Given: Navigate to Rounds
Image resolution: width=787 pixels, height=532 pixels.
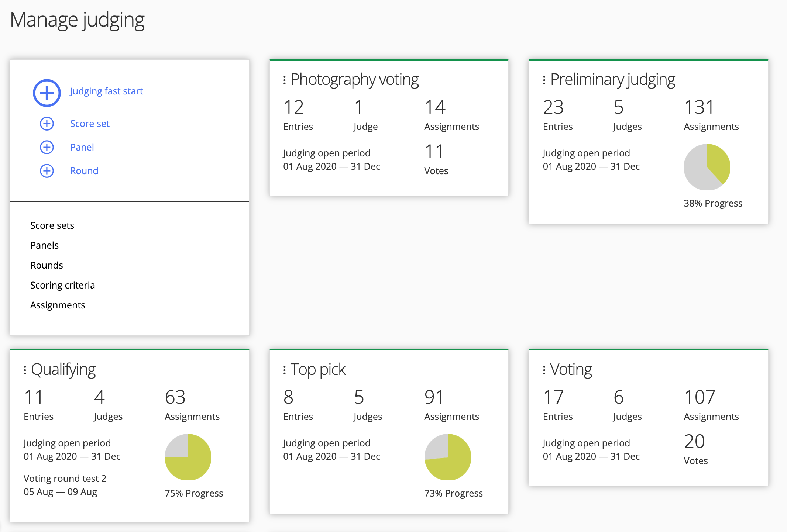Looking at the screenshot, I should [47, 265].
